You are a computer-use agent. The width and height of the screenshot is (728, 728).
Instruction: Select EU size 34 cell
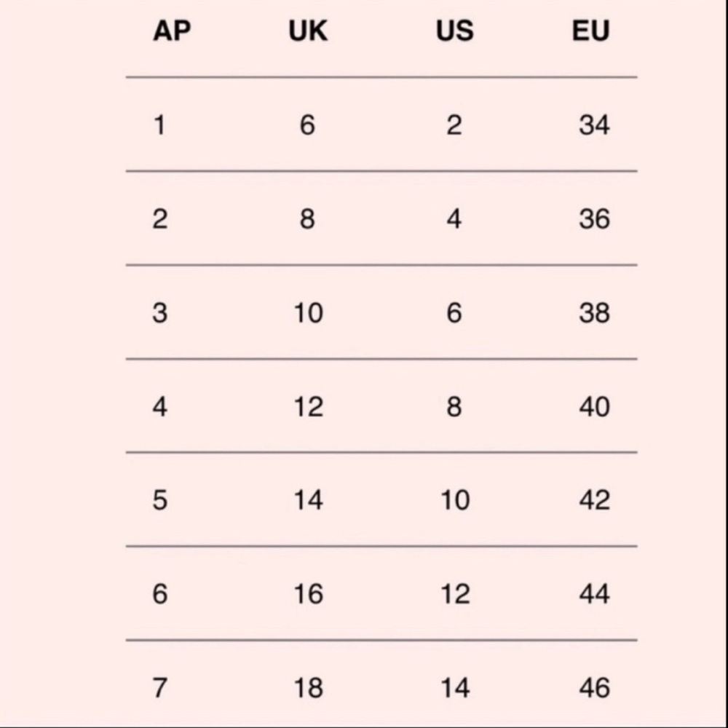[x=594, y=125]
